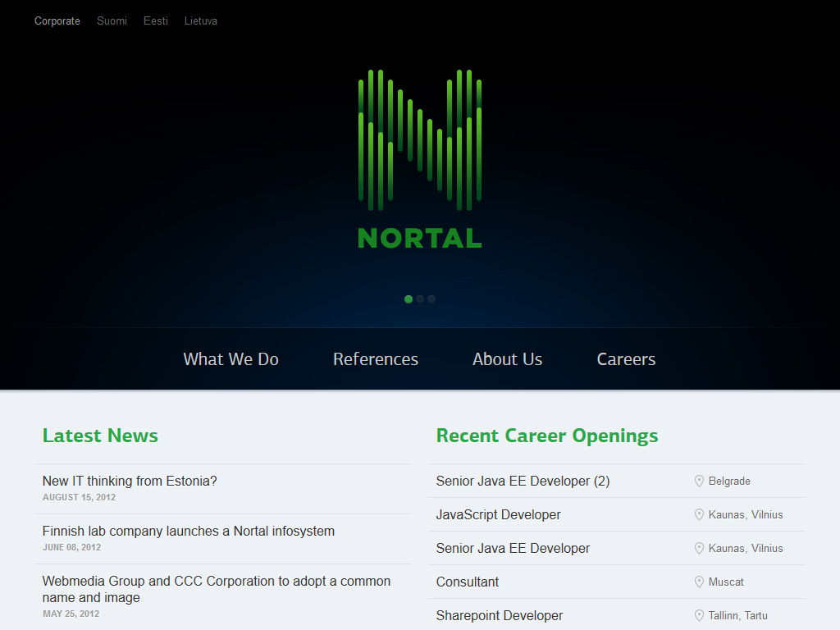Switch to the second carousel slide dot

point(420,299)
